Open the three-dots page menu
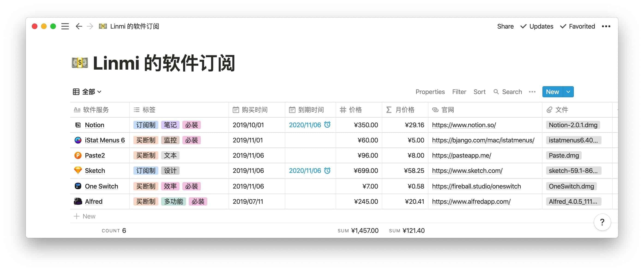Image resolution: width=644 pixels, height=272 pixels. click(606, 26)
